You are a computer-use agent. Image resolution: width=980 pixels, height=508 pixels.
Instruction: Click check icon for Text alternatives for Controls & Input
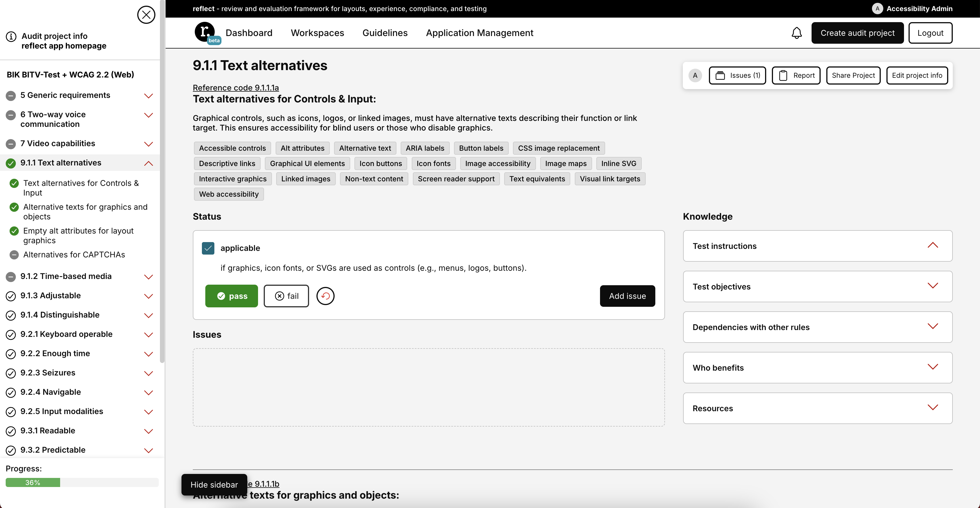(x=14, y=184)
